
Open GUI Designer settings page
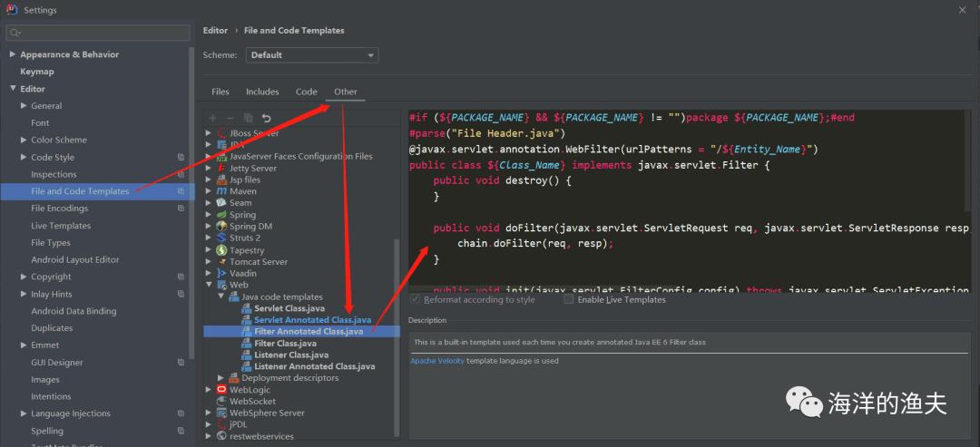(x=57, y=362)
